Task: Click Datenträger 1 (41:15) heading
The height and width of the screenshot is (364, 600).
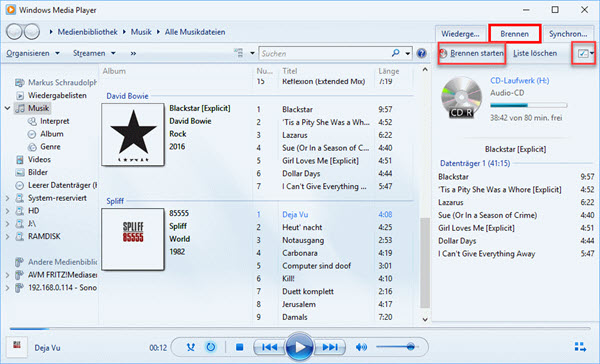Action: point(475,163)
